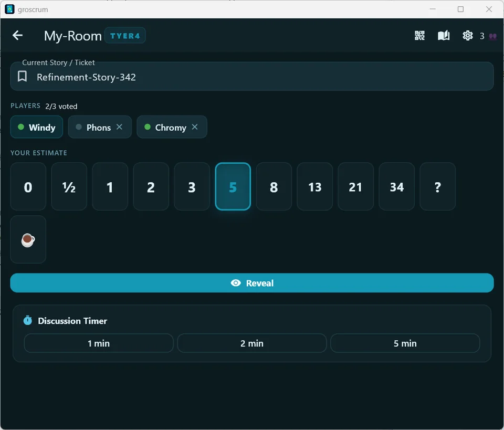Screen dimensions: 504x430
Task: Click the bookmark icon beside the story field
Action: pyautogui.click(x=22, y=77)
